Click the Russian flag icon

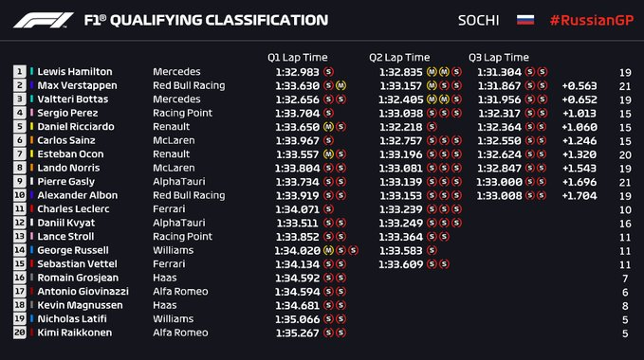pyautogui.click(x=525, y=20)
